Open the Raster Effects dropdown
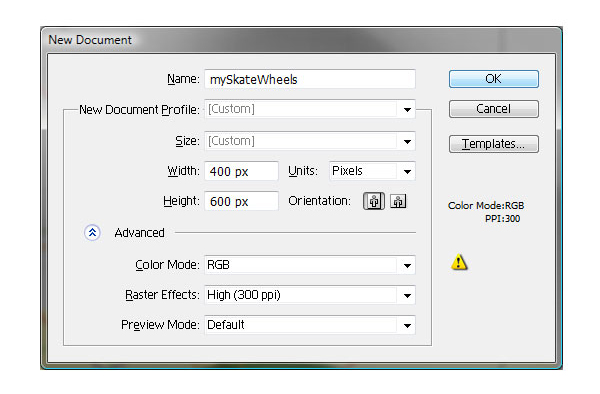 [310, 295]
